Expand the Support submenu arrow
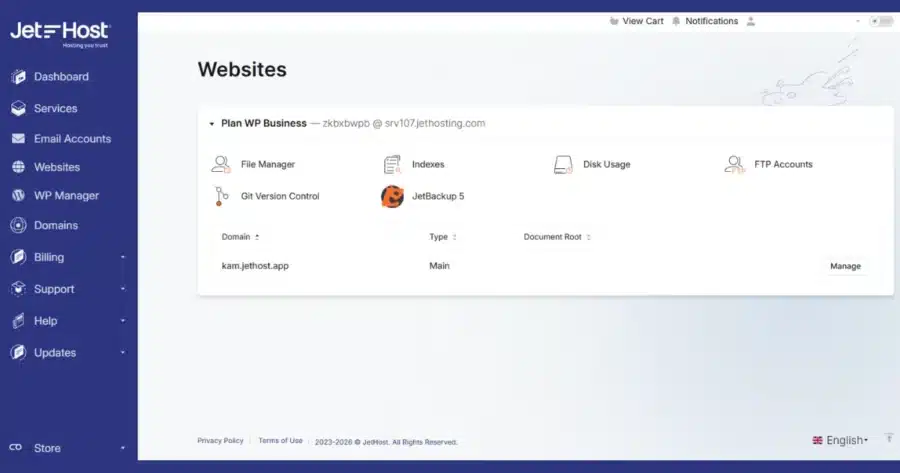Viewport: 900px width, 473px height. [x=123, y=289]
